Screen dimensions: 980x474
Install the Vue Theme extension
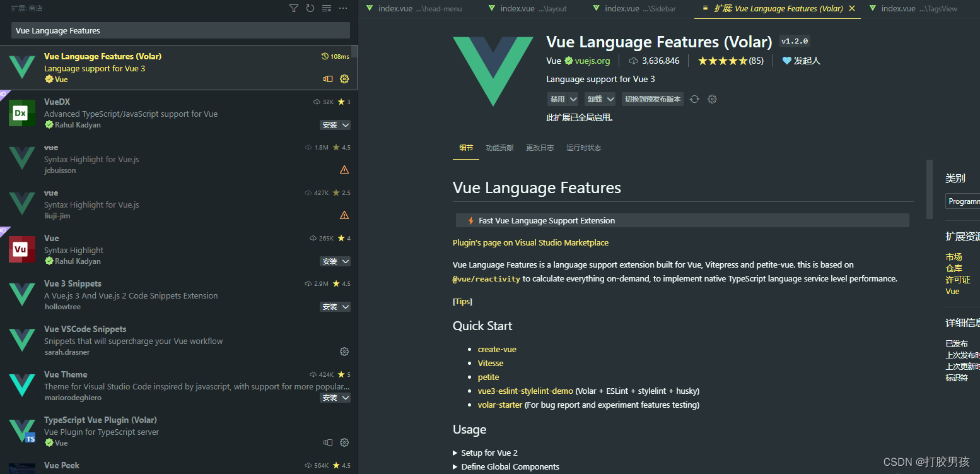[330, 398]
